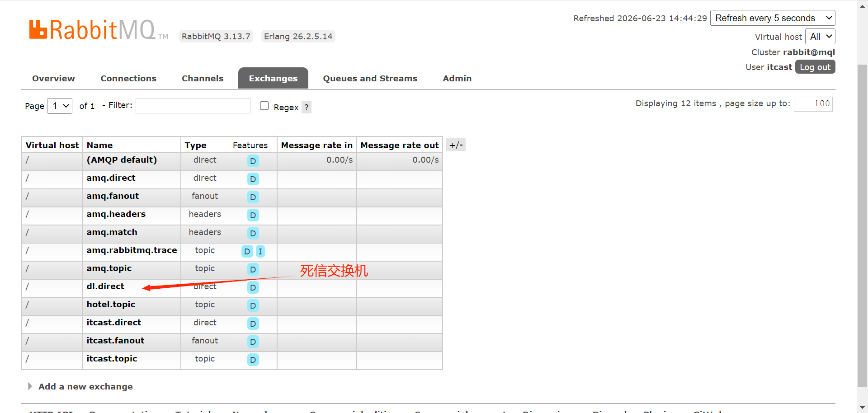Open the itcast.fanout exchange

115,341
